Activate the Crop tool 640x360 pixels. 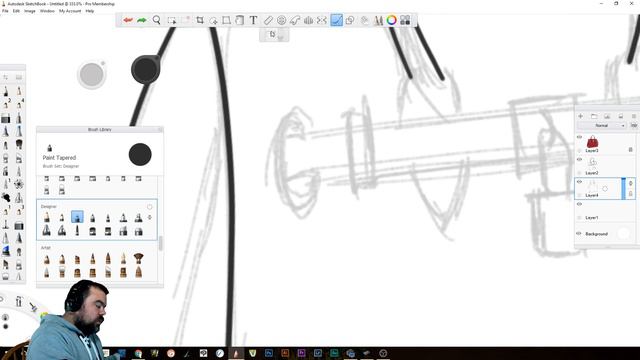click(200, 20)
